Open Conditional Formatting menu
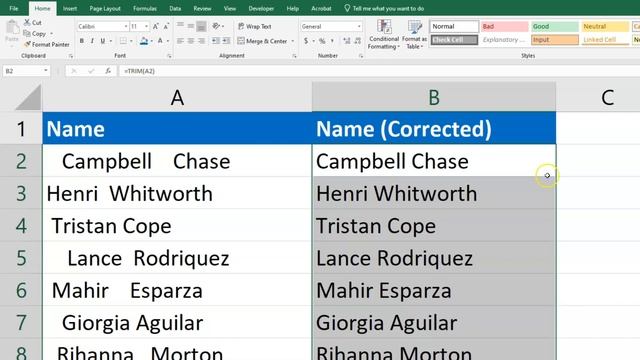Image resolution: width=640 pixels, height=360 pixels. tap(383, 34)
